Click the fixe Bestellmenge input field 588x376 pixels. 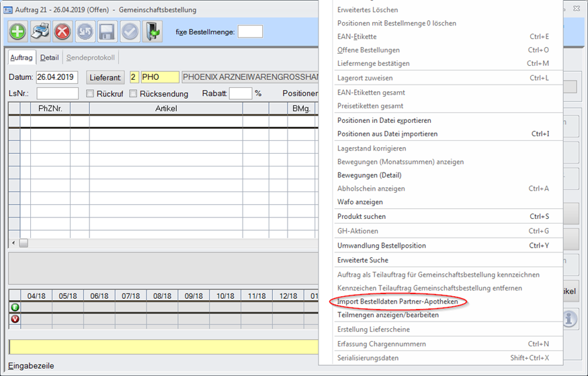pyautogui.click(x=250, y=32)
